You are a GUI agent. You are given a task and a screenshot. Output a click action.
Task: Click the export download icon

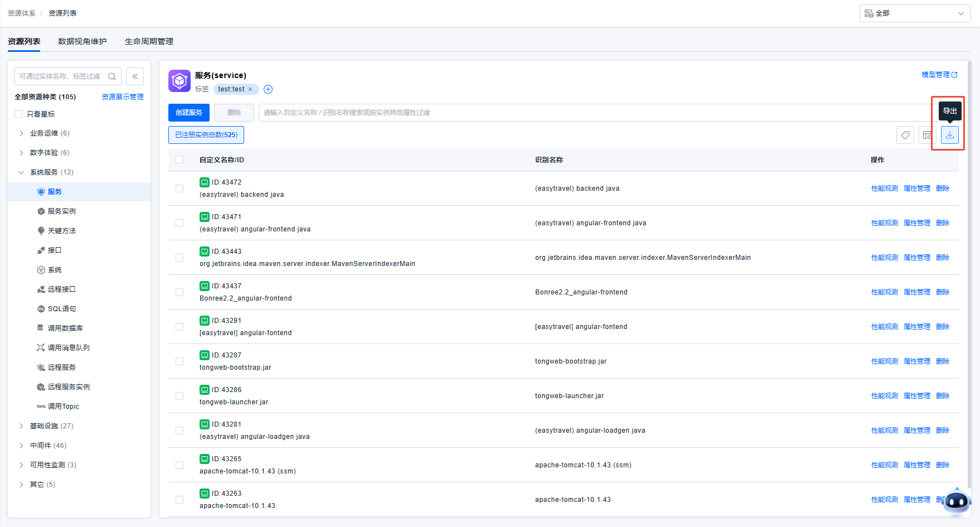tap(950, 135)
